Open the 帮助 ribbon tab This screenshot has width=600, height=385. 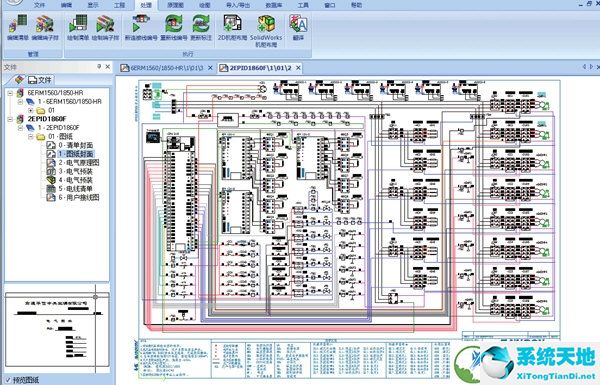(x=356, y=5)
